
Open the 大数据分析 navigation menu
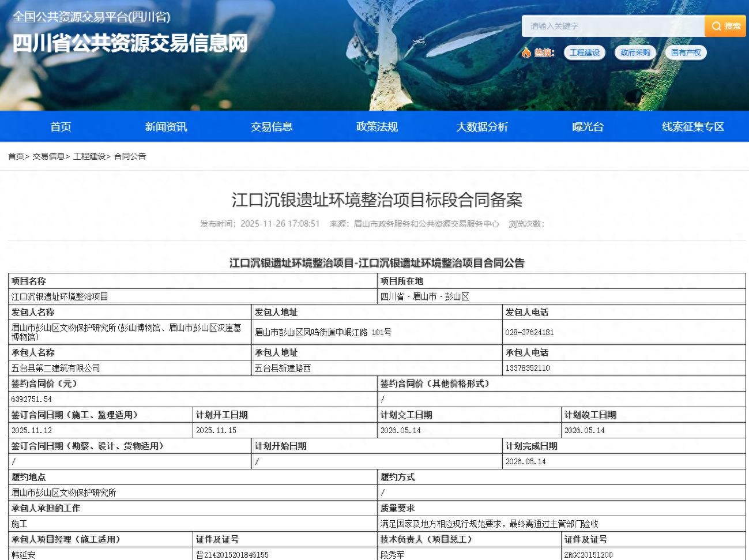[x=482, y=126]
